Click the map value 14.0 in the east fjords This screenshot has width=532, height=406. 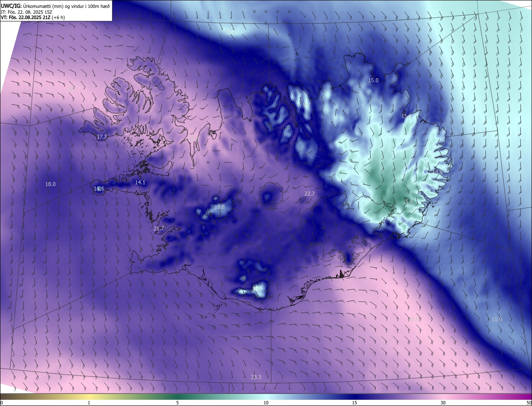(x=438, y=171)
